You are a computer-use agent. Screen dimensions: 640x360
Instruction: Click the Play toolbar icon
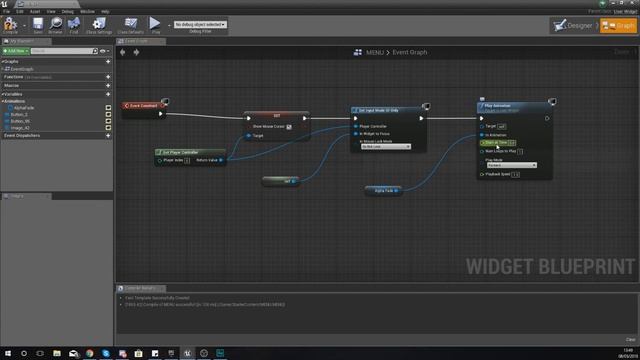pyautogui.click(x=155, y=25)
